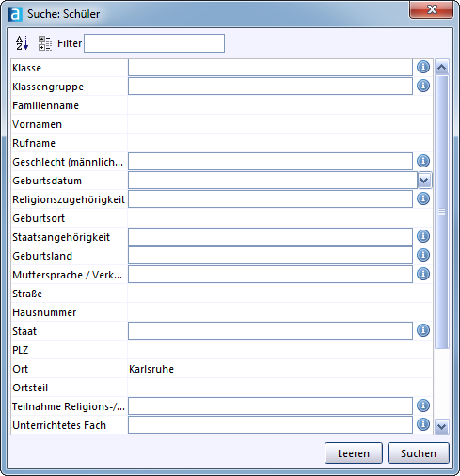Open the info icon for Unterrichtetes Fach
Viewport: 460px width, 476px height.
click(x=423, y=424)
